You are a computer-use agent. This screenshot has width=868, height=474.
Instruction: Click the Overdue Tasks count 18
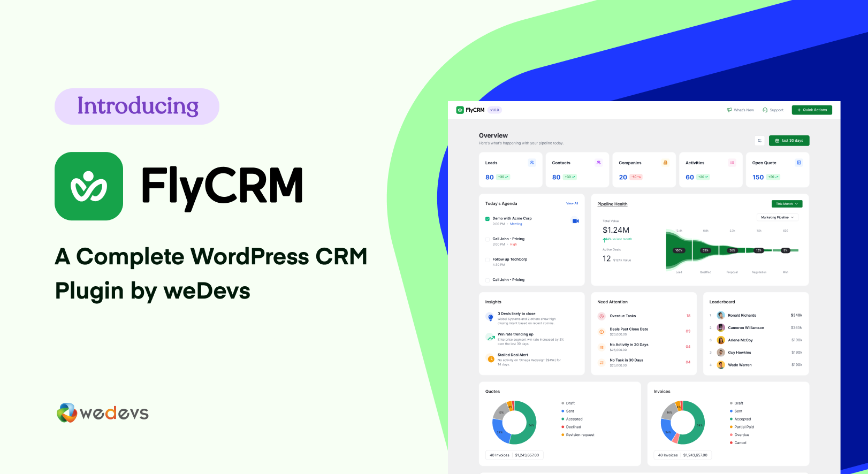(x=688, y=316)
